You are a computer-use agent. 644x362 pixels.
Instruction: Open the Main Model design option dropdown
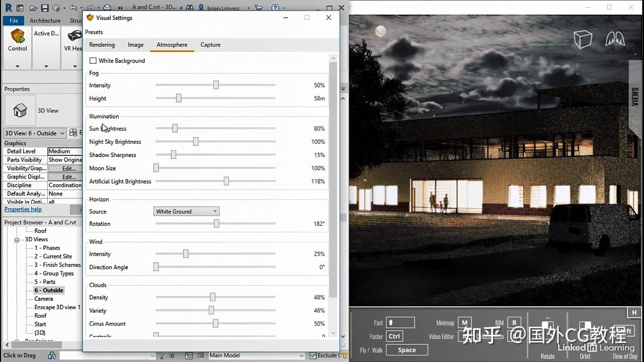(x=256, y=355)
